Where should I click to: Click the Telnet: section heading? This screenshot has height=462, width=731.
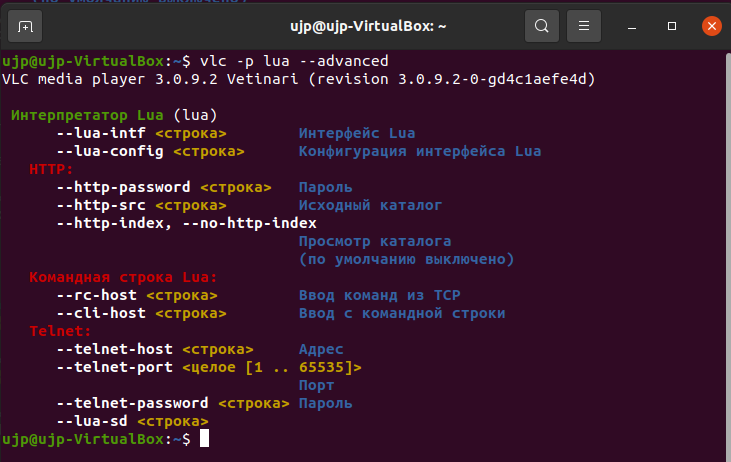(60, 331)
